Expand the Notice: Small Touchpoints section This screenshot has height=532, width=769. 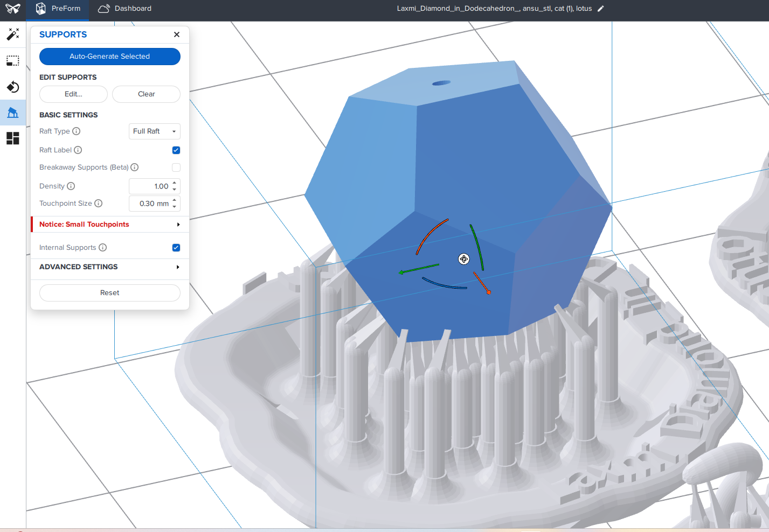point(110,225)
